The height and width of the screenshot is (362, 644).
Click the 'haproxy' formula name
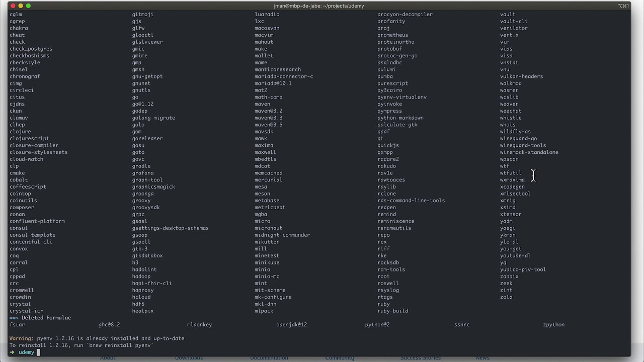click(143, 290)
